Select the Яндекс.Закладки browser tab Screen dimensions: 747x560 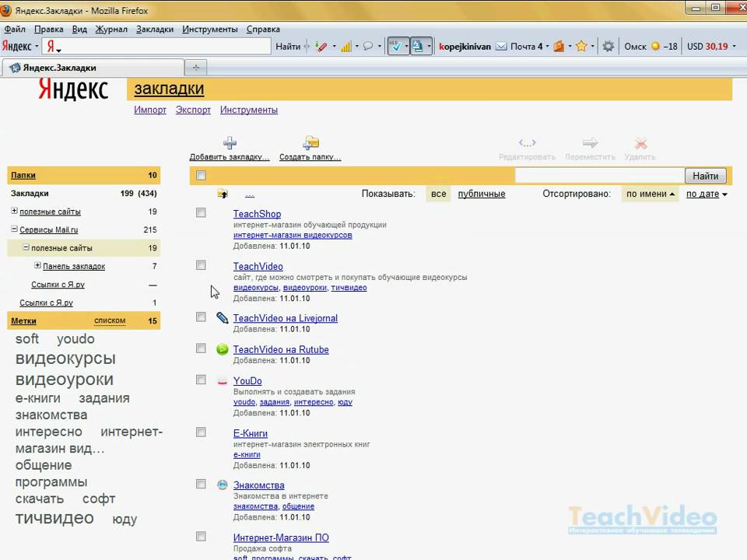[x=93, y=68]
